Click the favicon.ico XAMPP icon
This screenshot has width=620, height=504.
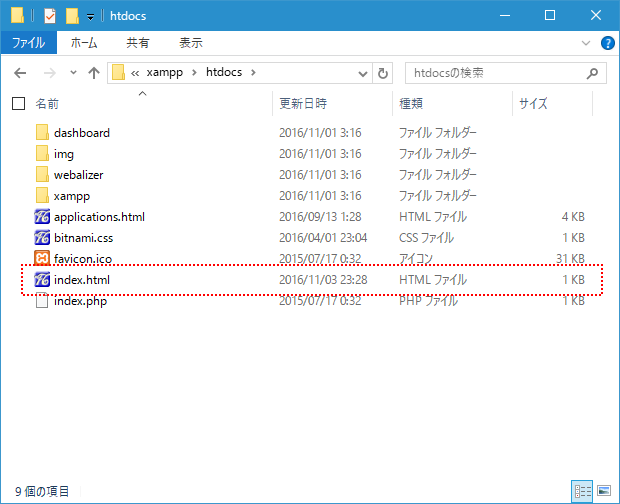pyautogui.click(x=42, y=259)
